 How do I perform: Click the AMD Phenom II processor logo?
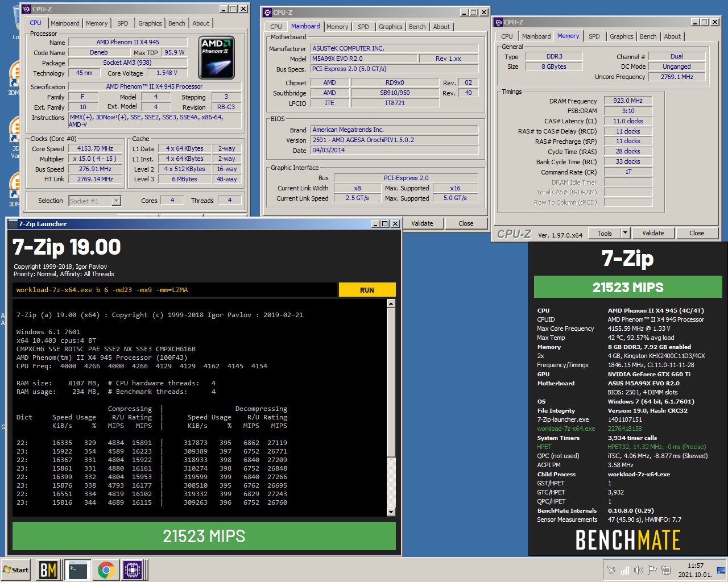pyautogui.click(x=216, y=57)
